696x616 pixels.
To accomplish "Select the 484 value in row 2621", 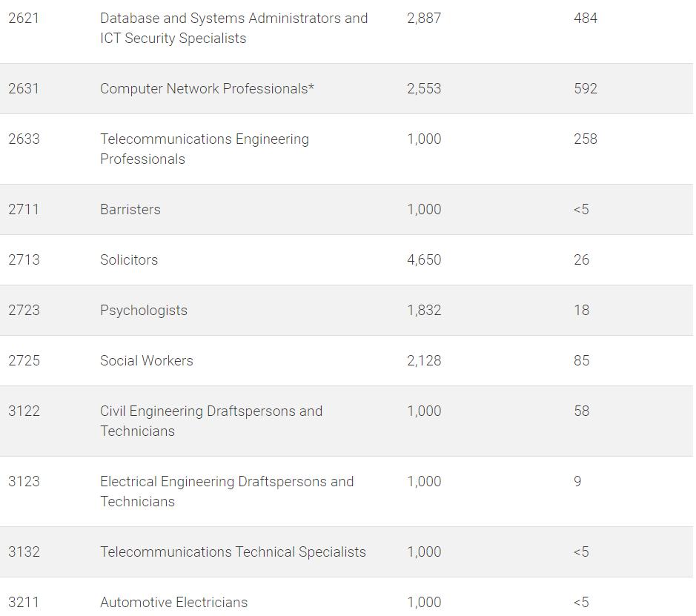I will pyautogui.click(x=586, y=19).
